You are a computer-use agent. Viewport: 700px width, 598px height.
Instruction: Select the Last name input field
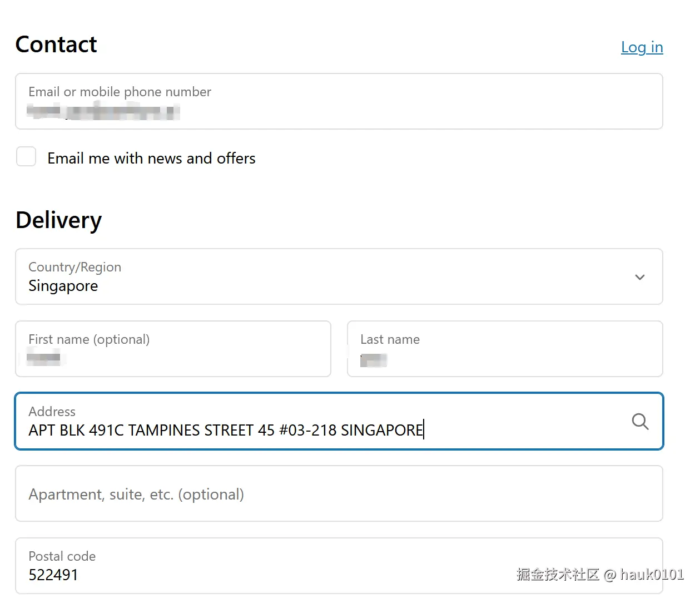tap(504, 349)
